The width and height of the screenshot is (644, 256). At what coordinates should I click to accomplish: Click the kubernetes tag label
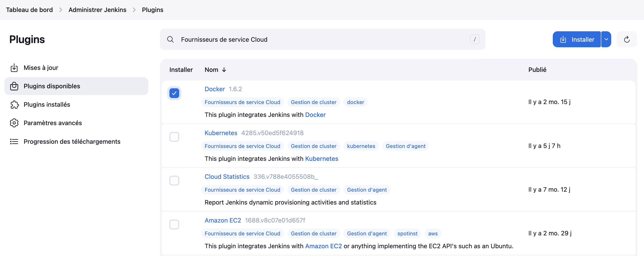(x=361, y=146)
